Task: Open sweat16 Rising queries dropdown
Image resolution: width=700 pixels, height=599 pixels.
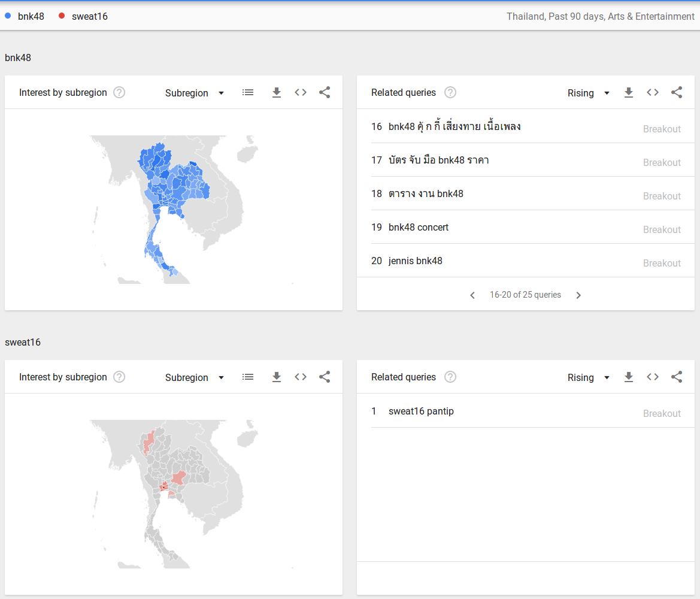Action: (x=589, y=377)
